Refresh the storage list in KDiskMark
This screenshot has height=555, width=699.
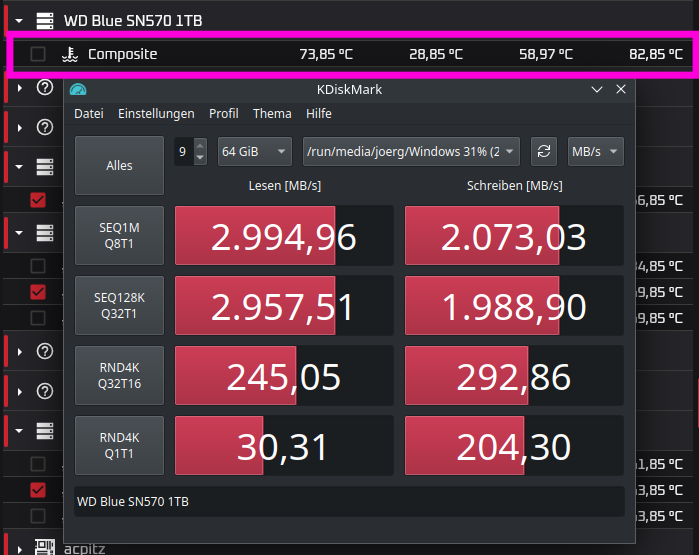543,152
